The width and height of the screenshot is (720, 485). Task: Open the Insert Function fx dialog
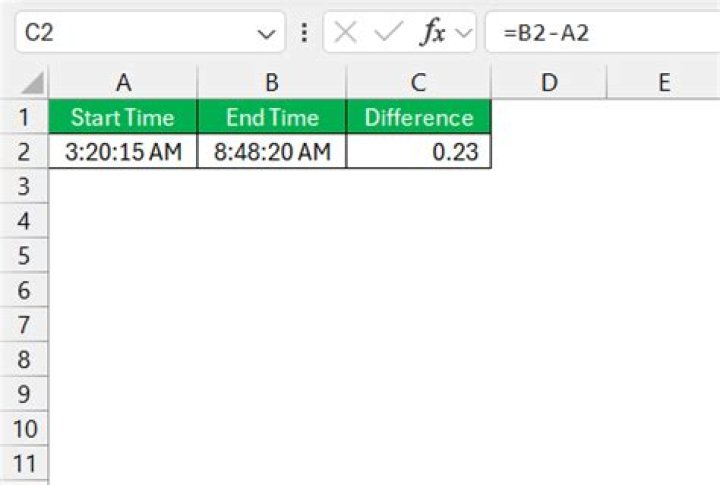click(432, 32)
